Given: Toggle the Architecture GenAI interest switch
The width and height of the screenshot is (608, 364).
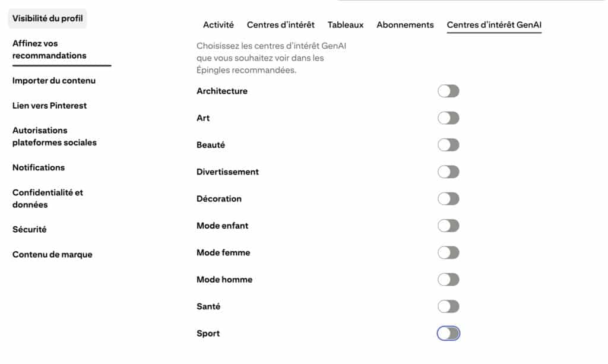Looking at the screenshot, I should pos(448,91).
